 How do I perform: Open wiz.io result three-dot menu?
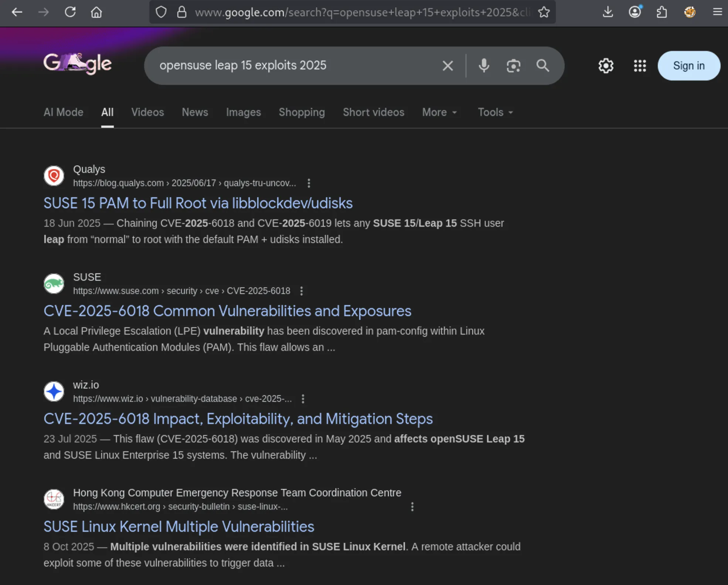pyautogui.click(x=303, y=399)
